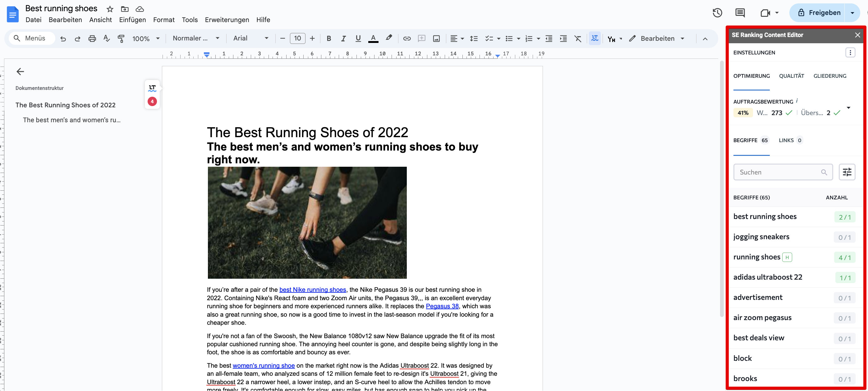
Task: Expand the Auftragsbewertung details chevron
Action: click(x=849, y=108)
